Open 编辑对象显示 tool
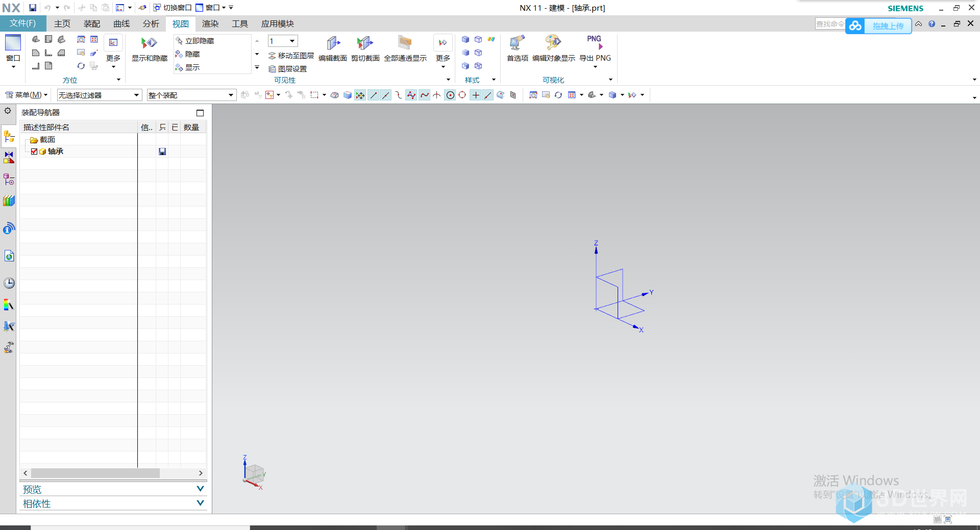980x530 pixels. [553, 48]
